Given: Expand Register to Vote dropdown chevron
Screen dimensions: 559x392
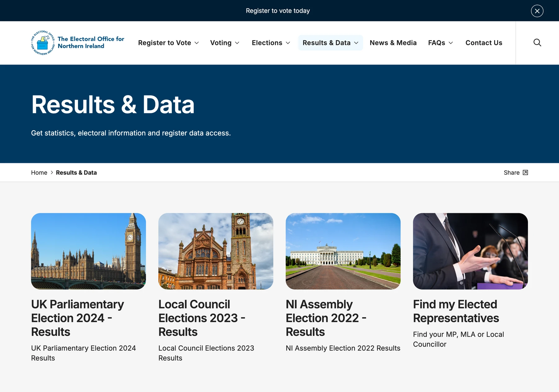Looking at the screenshot, I should point(197,43).
